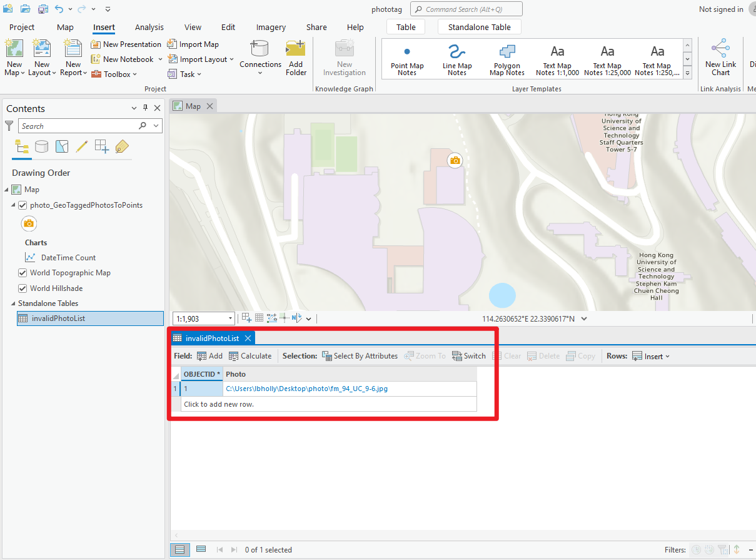Image resolution: width=756 pixels, height=560 pixels.
Task: Open the Analysis ribbon tab
Action: click(x=149, y=27)
